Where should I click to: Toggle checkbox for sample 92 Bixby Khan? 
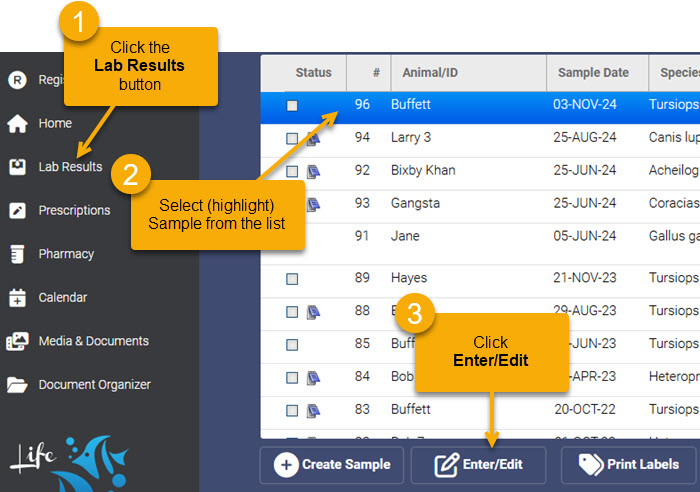coord(292,171)
